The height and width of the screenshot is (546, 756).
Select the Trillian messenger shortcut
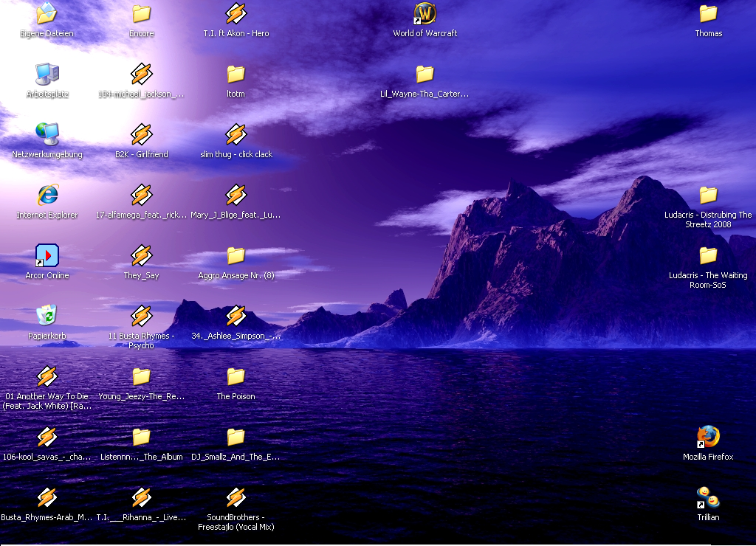point(708,498)
